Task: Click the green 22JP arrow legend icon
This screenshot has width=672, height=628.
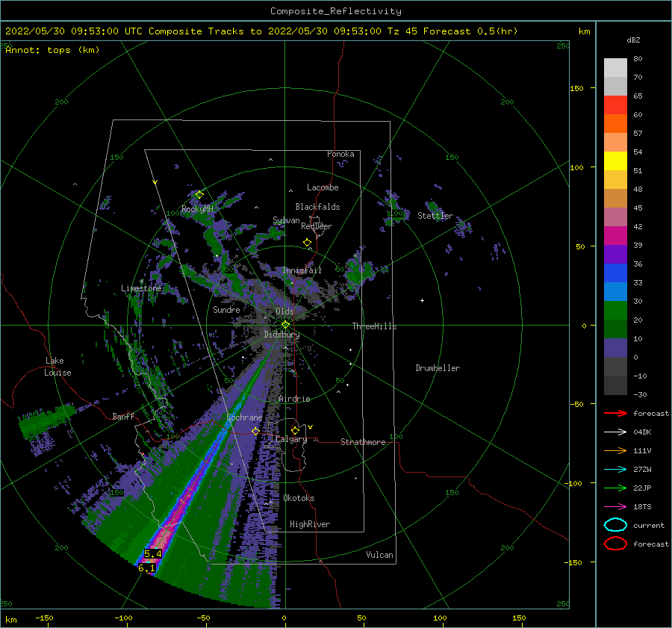Action: (x=615, y=488)
